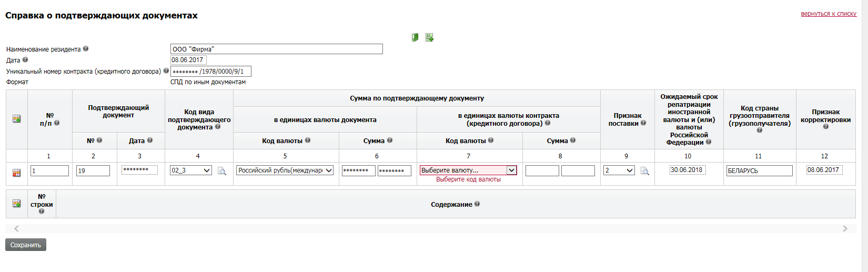Follow the вернуться к списку link
This screenshot has width=868, height=272.
click(829, 14)
